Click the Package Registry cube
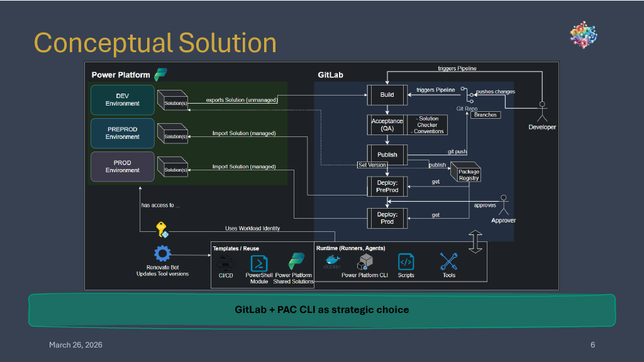 pos(469,171)
